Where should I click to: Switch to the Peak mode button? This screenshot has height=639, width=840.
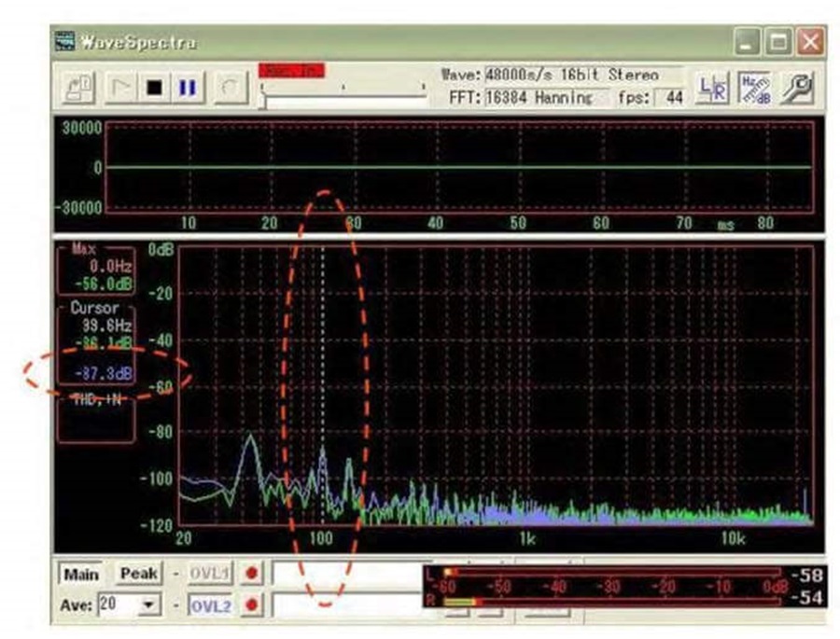(138, 574)
